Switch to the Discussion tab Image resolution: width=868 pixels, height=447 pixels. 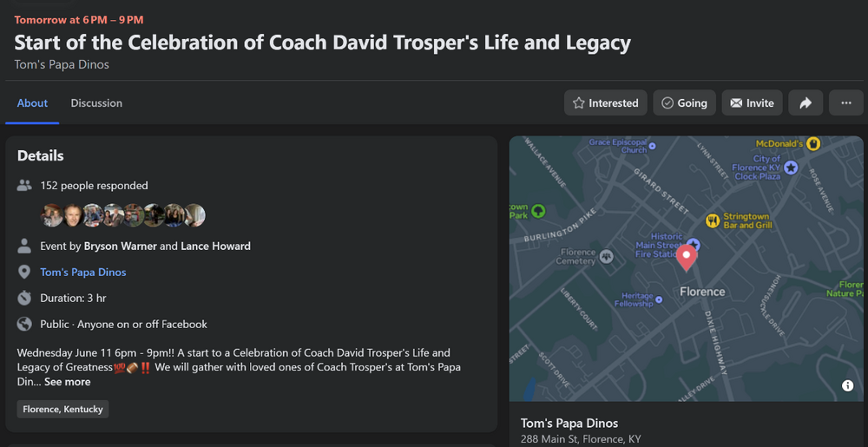tap(96, 103)
